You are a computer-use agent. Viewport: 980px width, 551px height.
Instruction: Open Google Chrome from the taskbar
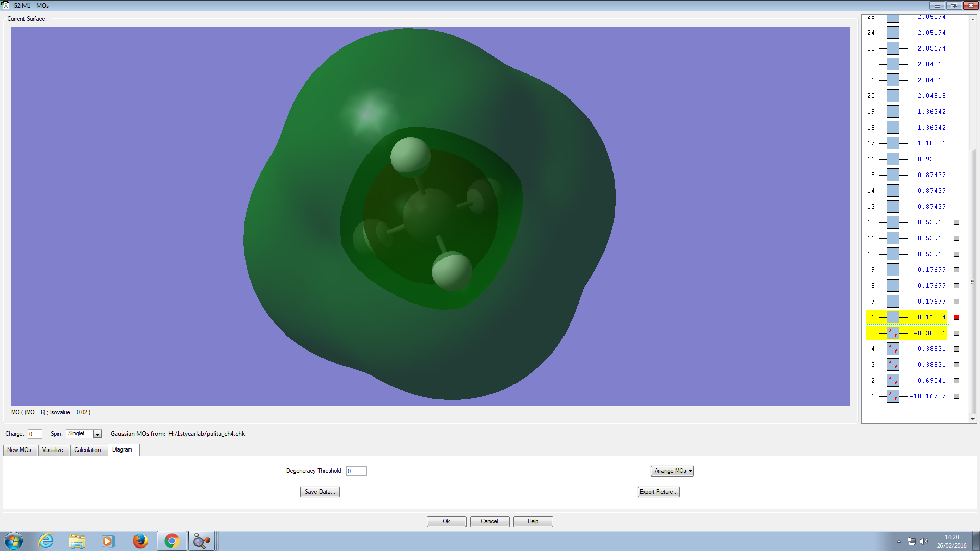[171, 541]
